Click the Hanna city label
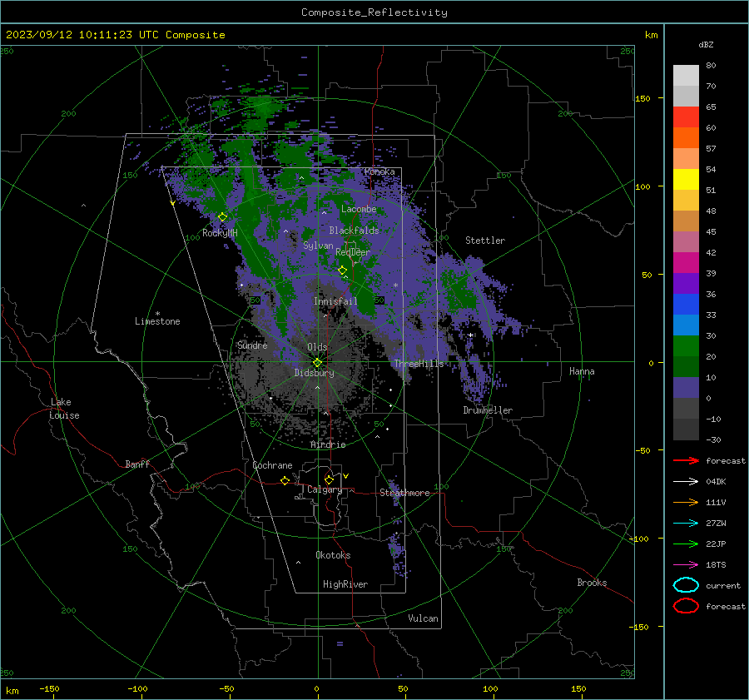The height and width of the screenshot is (700, 749). pos(582,371)
